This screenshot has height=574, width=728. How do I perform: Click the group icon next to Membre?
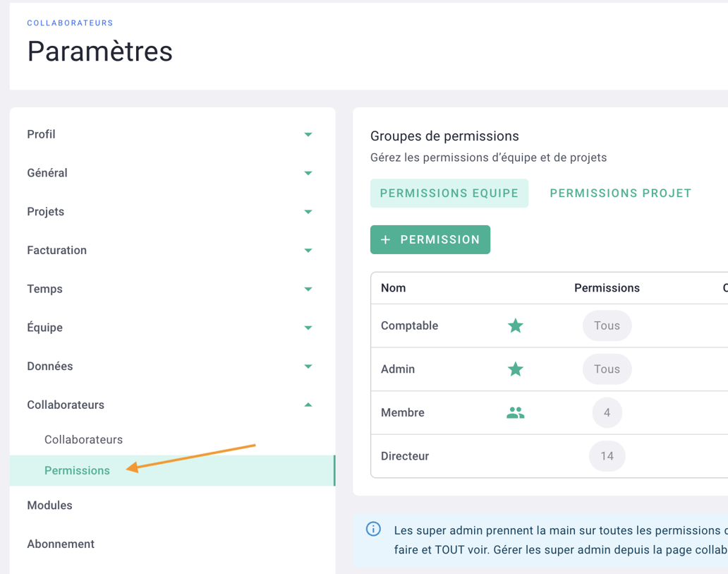(x=515, y=412)
